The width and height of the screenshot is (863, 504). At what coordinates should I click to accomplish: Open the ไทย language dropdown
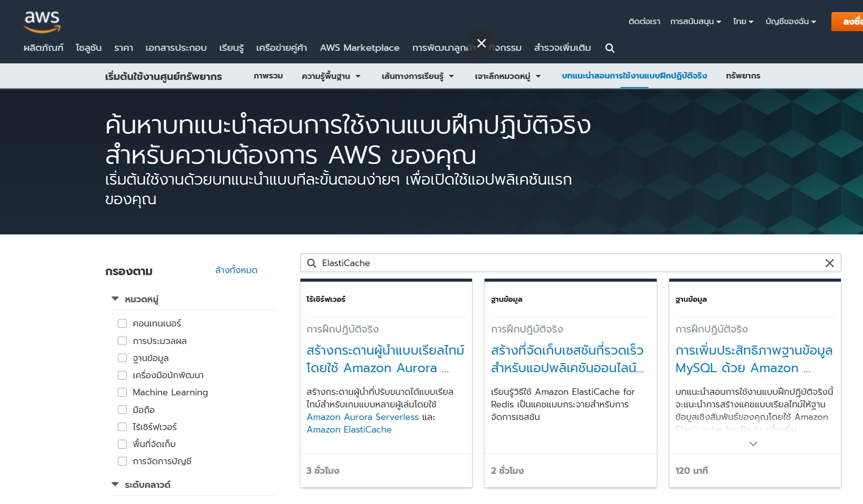[x=743, y=22]
